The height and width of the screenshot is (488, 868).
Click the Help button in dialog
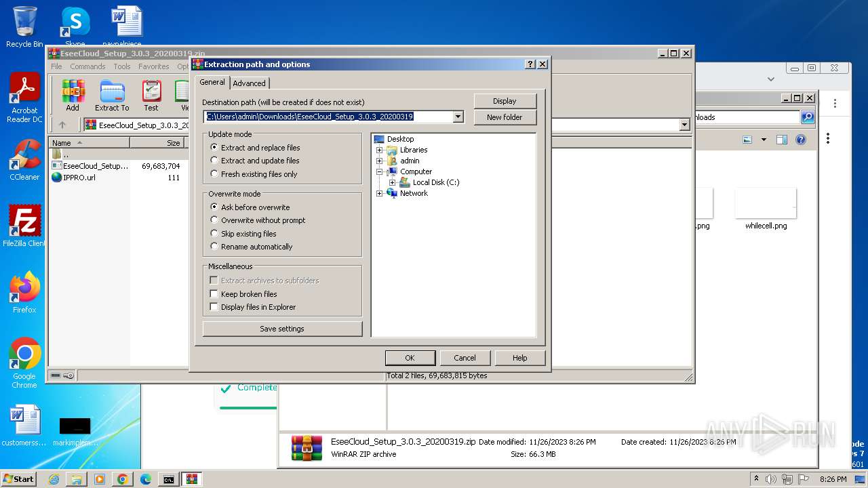[x=519, y=358]
